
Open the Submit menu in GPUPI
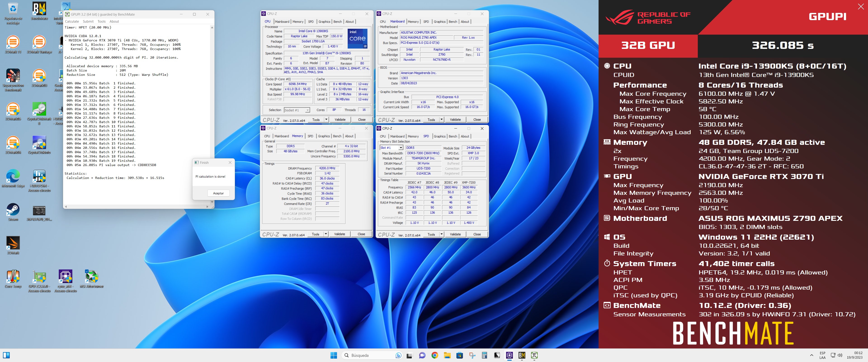[88, 21]
